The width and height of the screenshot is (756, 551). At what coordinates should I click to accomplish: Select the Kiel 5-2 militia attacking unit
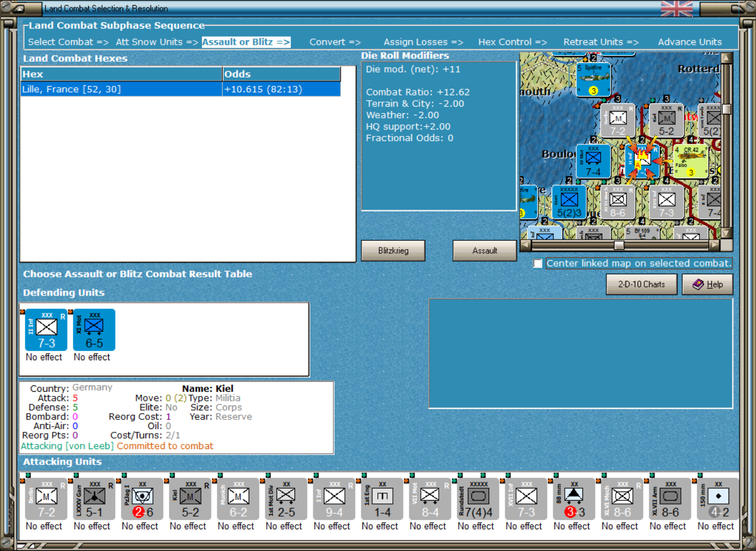[190, 499]
